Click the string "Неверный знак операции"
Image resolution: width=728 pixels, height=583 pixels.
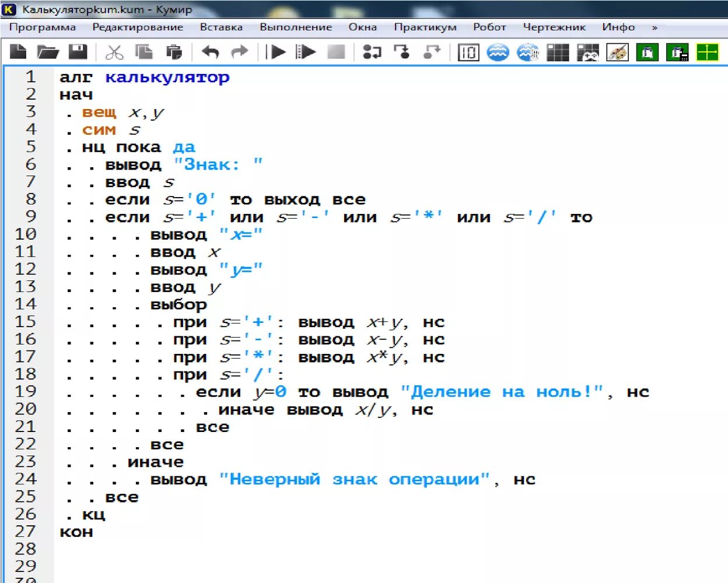coord(354,480)
